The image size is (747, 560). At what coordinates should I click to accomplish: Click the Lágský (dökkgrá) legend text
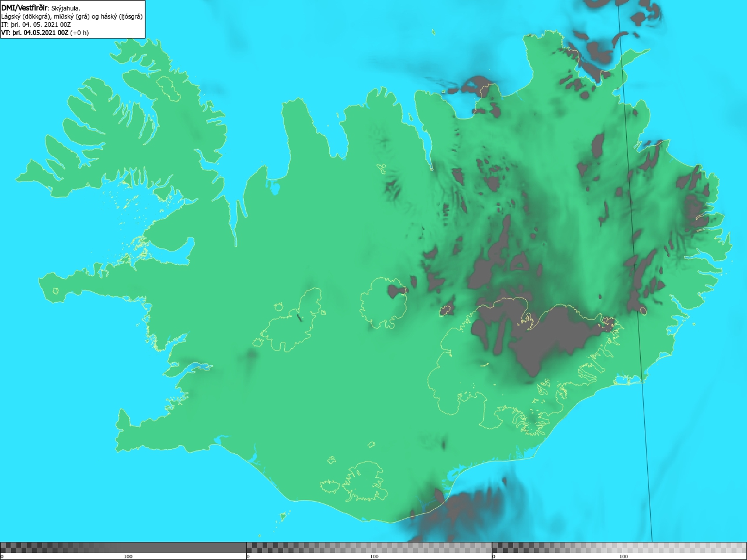[x=26, y=17]
